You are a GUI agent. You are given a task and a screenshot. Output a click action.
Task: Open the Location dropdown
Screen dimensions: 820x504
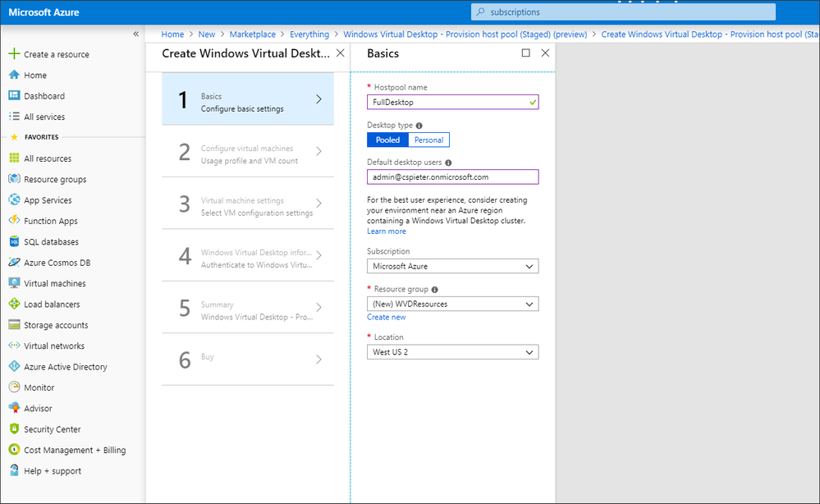pyautogui.click(x=452, y=352)
